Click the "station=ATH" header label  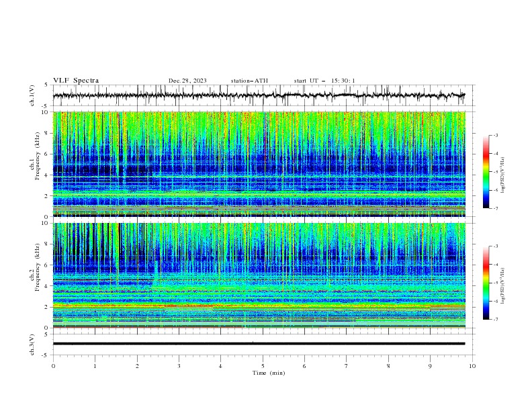tap(249, 81)
